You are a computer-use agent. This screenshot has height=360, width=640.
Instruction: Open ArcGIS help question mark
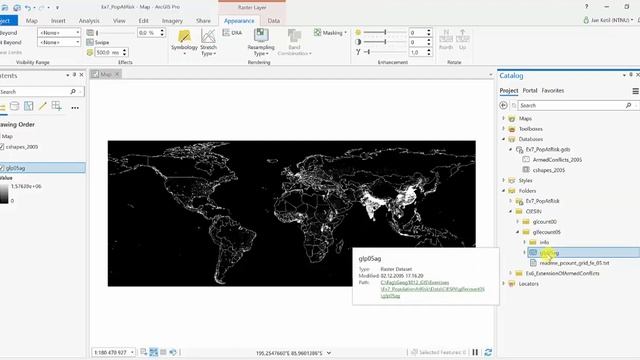coord(586,7)
